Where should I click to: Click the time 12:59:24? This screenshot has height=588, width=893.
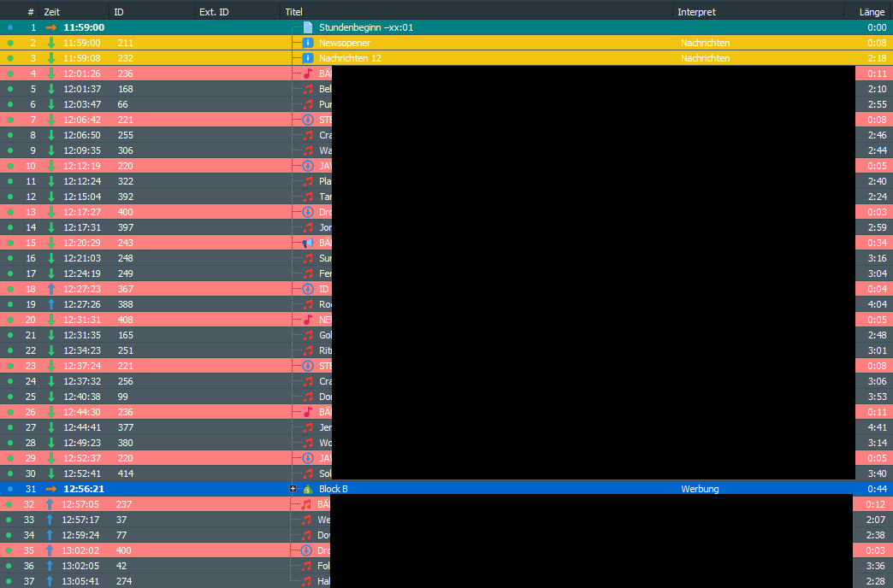click(80, 535)
